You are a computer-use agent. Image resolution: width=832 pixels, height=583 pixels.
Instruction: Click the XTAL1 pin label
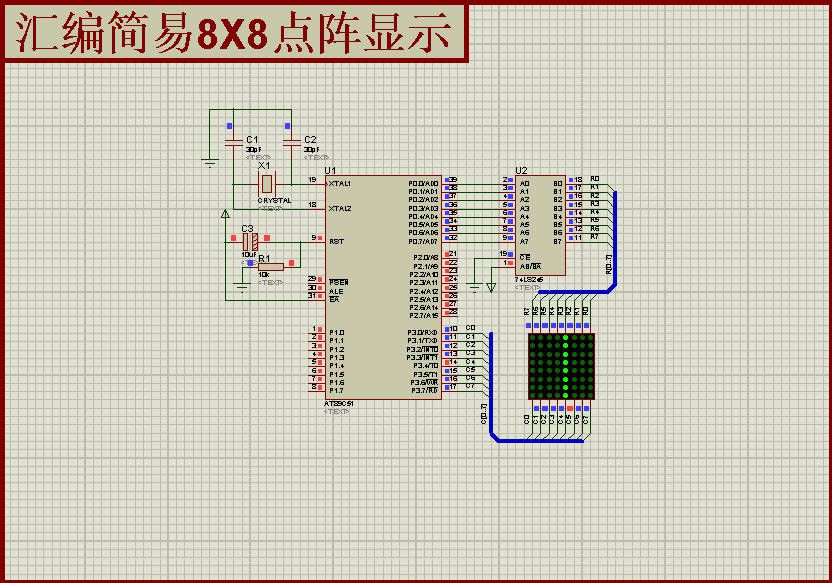[x=340, y=184]
